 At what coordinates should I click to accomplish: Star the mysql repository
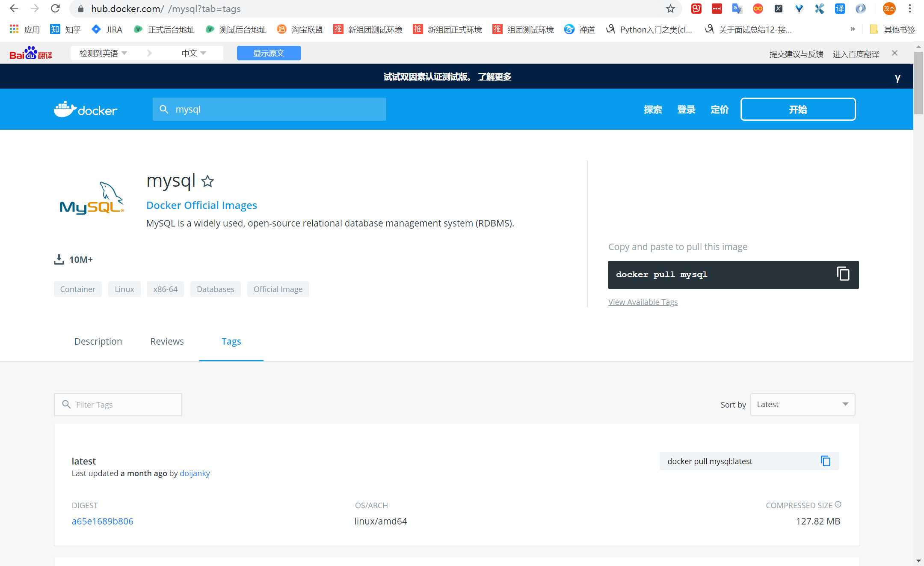tap(208, 181)
